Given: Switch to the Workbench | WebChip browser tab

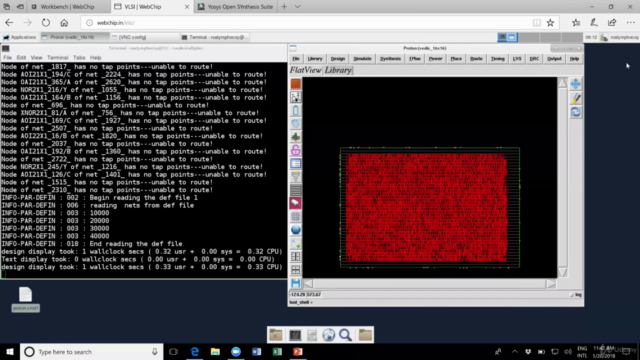Looking at the screenshot, I should coord(68,7).
